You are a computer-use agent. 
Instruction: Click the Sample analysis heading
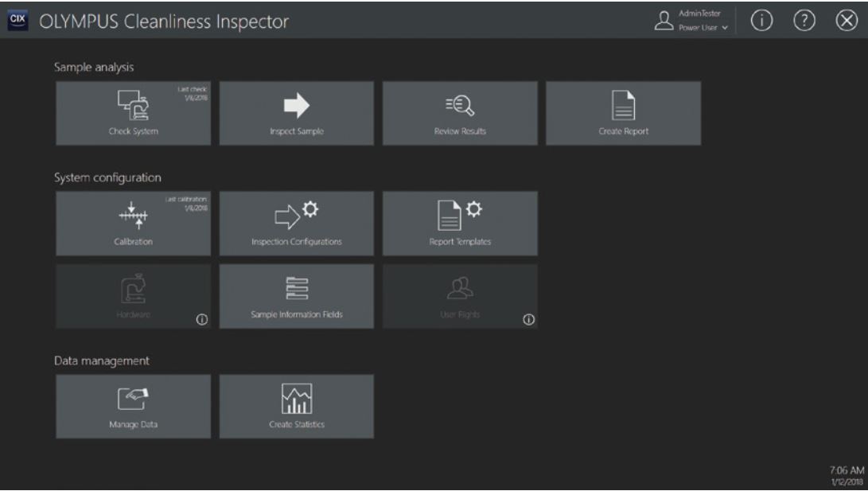tap(94, 67)
